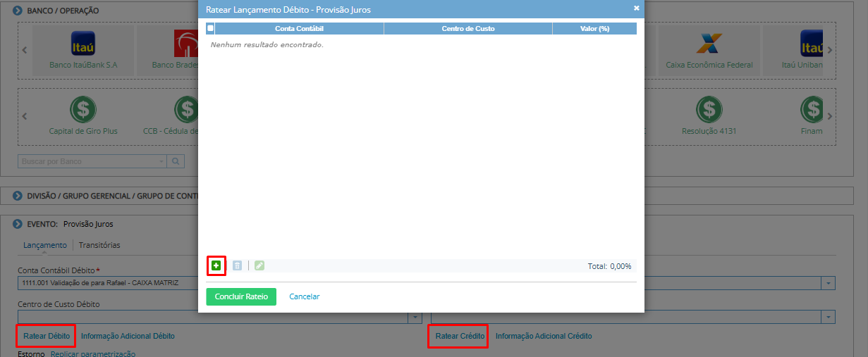Click the Conta Contábil column header
Viewport: 868px width, 357px height.
point(299,29)
